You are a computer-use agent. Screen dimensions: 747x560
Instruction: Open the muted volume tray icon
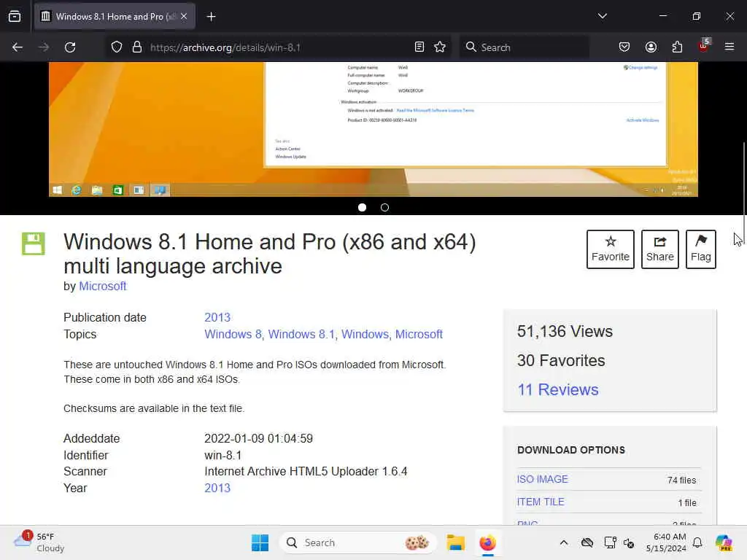[629, 542]
